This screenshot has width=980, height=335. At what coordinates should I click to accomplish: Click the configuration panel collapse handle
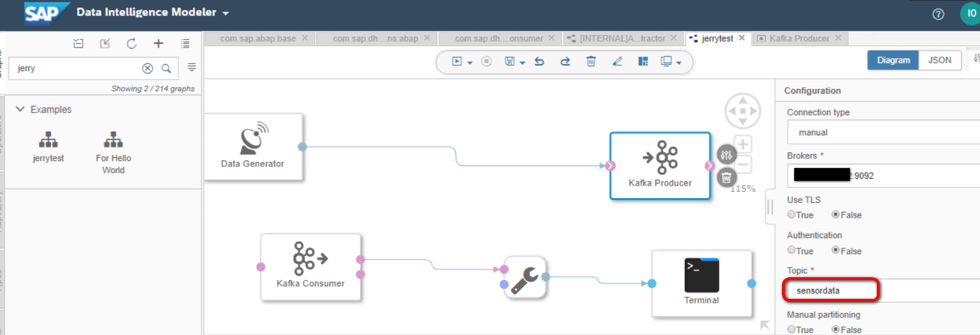770,207
